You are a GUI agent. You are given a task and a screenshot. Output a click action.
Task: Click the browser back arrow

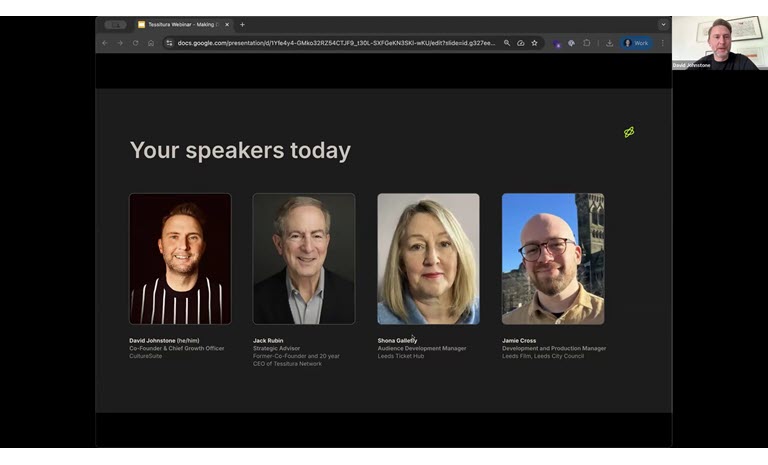[x=105, y=43]
